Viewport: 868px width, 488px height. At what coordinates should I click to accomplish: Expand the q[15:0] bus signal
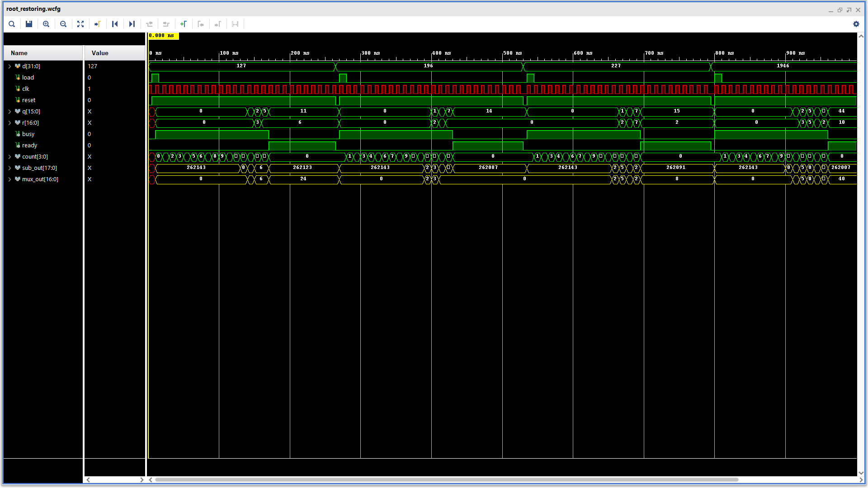[x=9, y=112]
